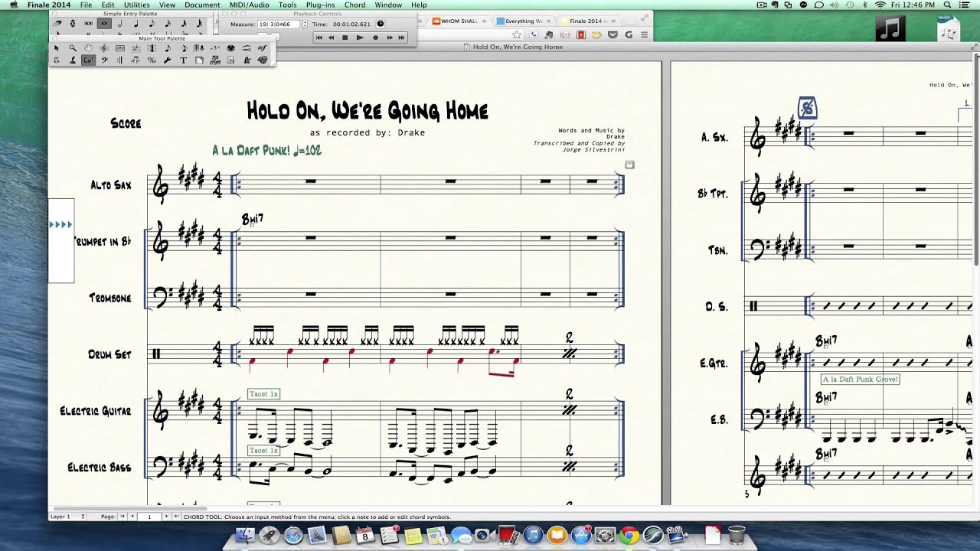
Task: Open the Chrome hamburger menu
Action: coord(644,34)
